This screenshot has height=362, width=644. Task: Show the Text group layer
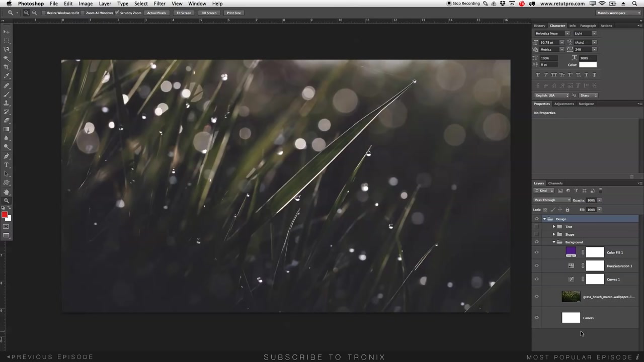pos(536,226)
